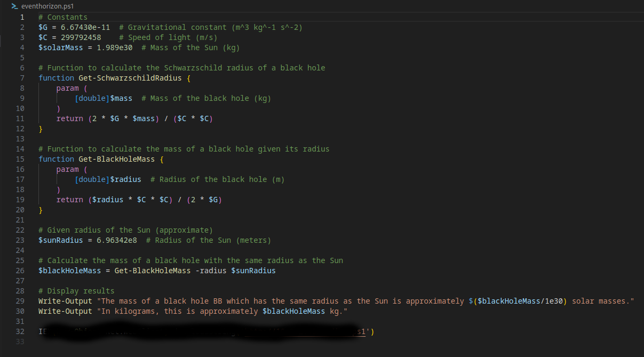
Task: Click the empty line 33 at file end
Action: [x=107, y=342]
